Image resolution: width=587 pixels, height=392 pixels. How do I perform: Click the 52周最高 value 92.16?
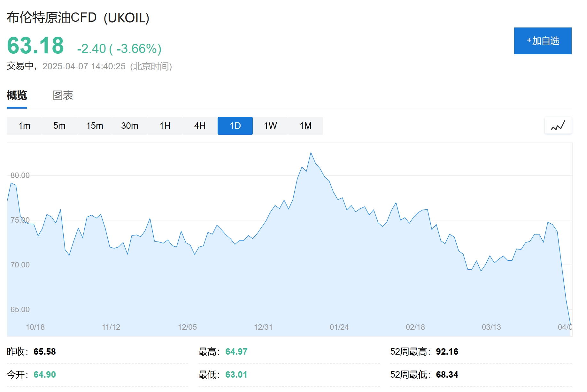point(447,352)
